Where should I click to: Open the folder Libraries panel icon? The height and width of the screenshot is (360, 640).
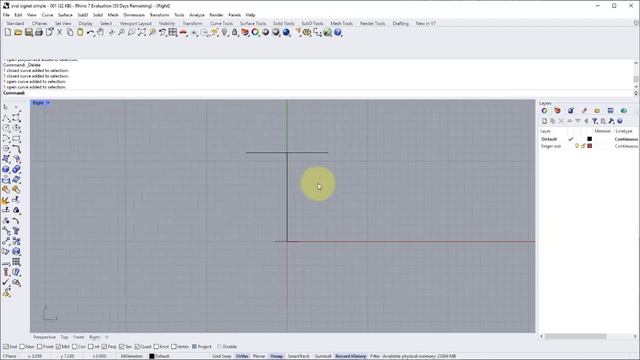[597, 111]
